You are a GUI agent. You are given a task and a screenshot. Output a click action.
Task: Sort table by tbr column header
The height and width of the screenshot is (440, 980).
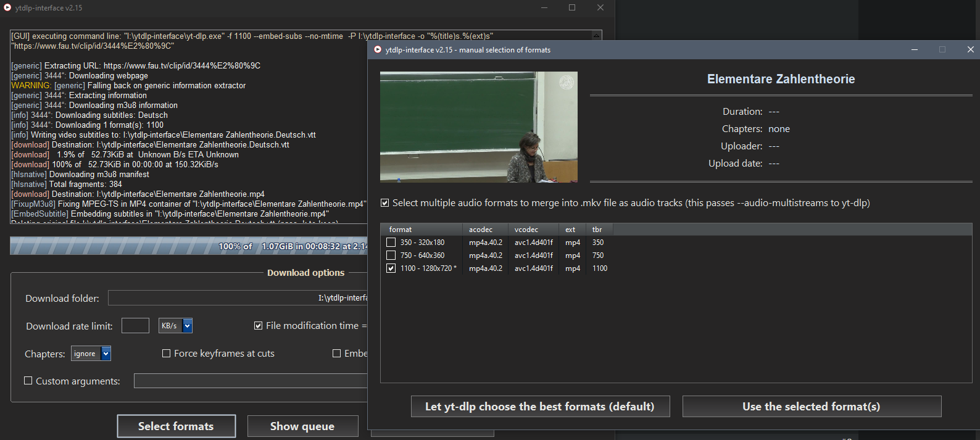[x=599, y=230]
